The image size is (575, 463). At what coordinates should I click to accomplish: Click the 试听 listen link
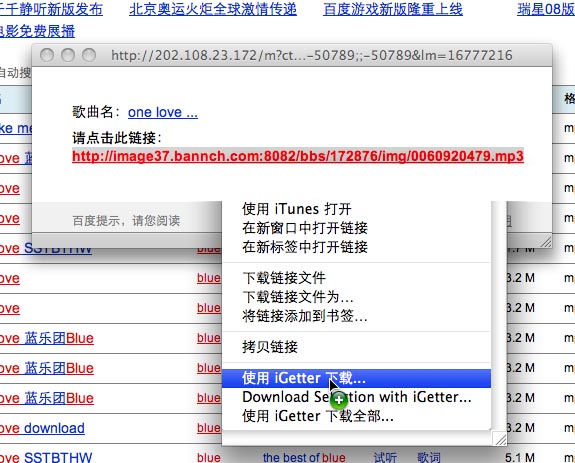point(385,458)
